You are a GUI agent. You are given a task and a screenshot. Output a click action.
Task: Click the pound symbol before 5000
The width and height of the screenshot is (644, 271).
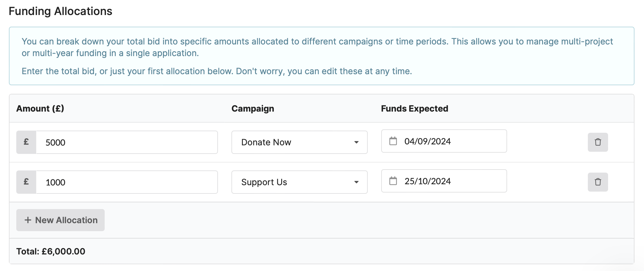pos(26,142)
